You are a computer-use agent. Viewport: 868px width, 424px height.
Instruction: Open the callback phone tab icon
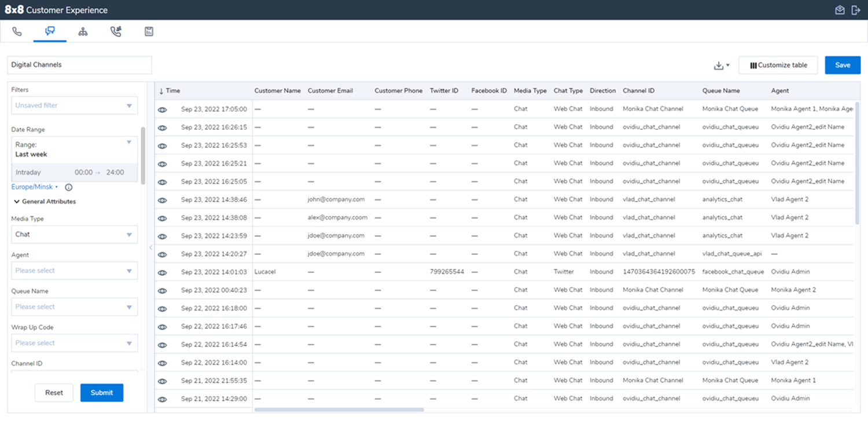coord(116,31)
